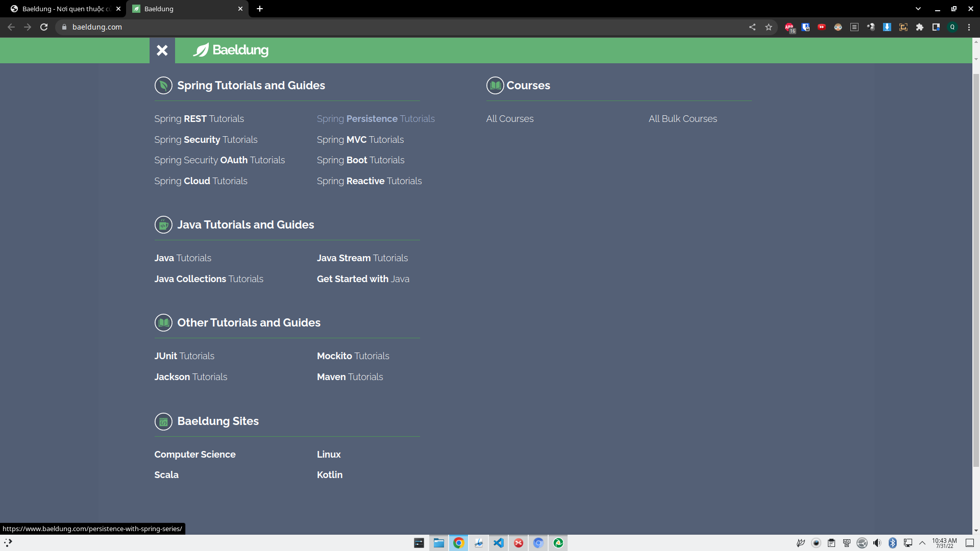Open the clock showing 10:43 AM
Viewport: 980px width, 551px height.
(944, 543)
